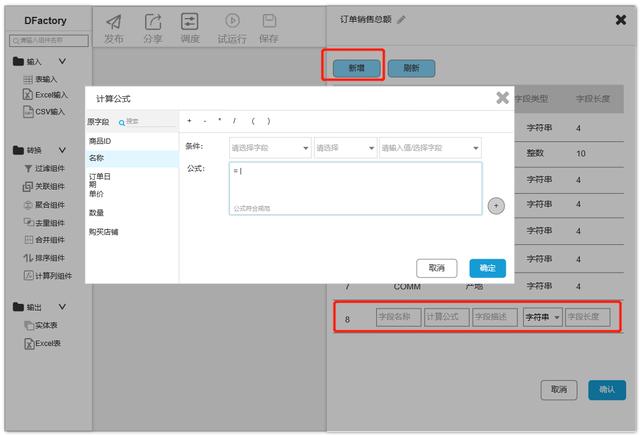This screenshot has height=435, width=640.
Task: Select 计算列组件 in sidebar
Action: pyautogui.click(x=48, y=276)
